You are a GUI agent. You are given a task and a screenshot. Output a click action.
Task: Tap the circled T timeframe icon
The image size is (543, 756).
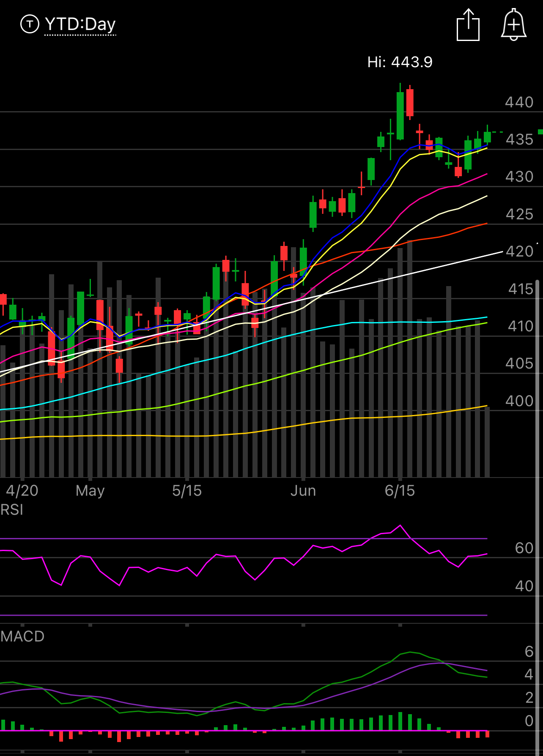(30, 24)
